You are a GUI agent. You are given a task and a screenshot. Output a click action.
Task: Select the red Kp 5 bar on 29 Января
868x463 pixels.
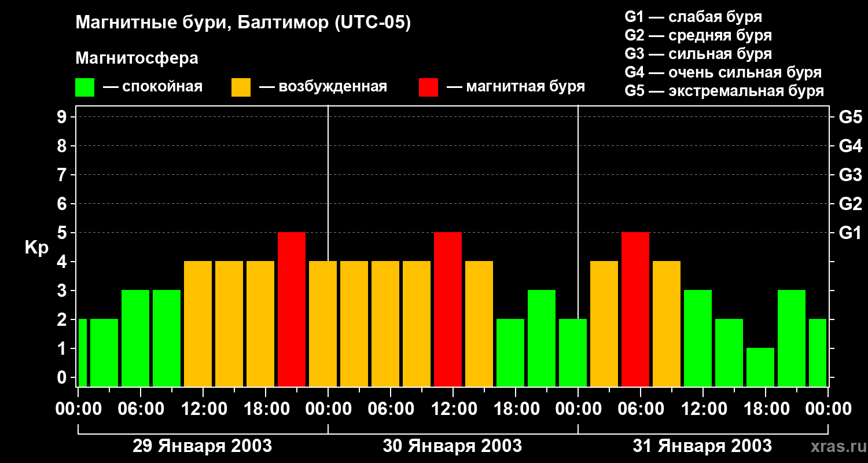click(x=292, y=309)
